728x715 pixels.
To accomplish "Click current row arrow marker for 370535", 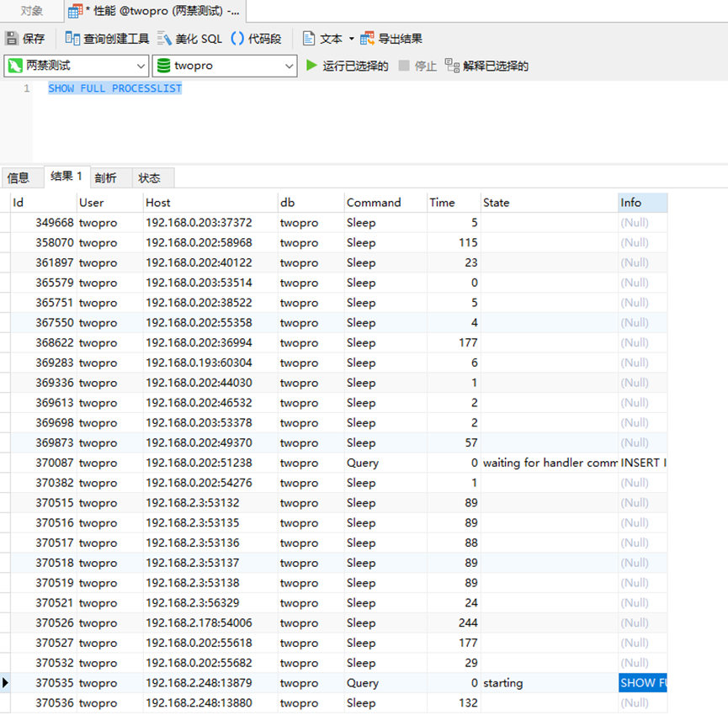I will tap(5, 683).
